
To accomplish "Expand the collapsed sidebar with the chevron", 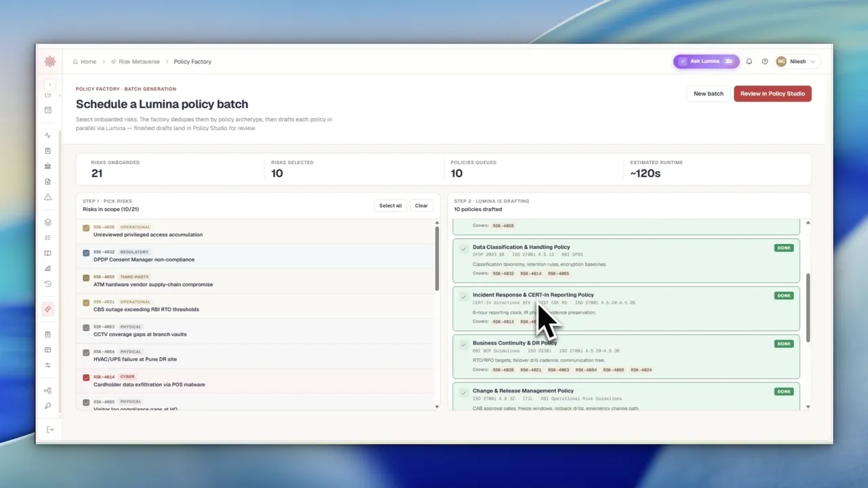I will click(50, 85).
